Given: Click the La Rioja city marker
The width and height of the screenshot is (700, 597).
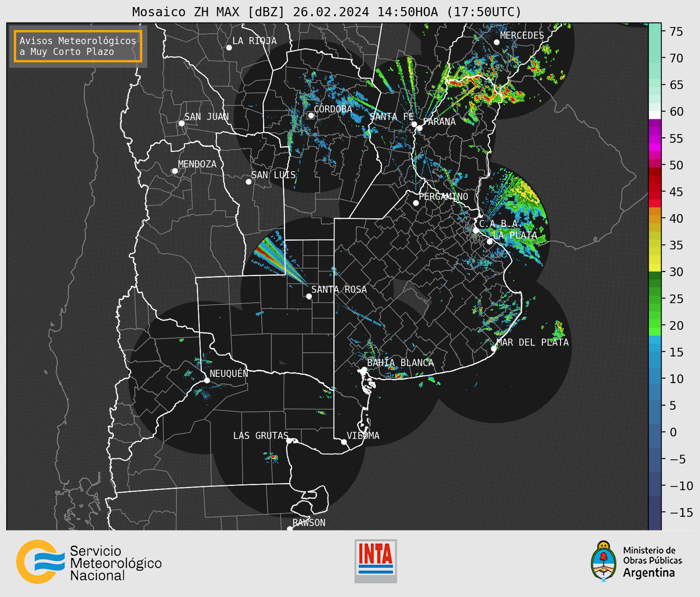Looking at the screenshot, I should [229, 48].
